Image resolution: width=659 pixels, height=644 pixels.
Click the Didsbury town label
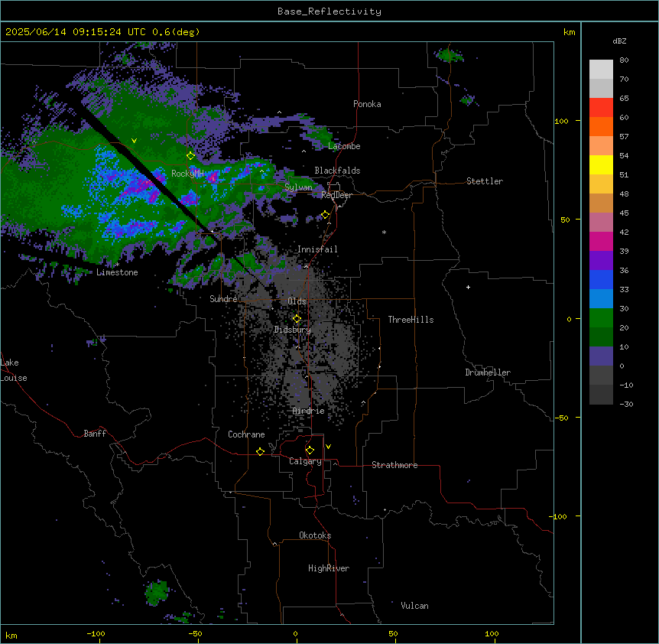tap(292, 330)
